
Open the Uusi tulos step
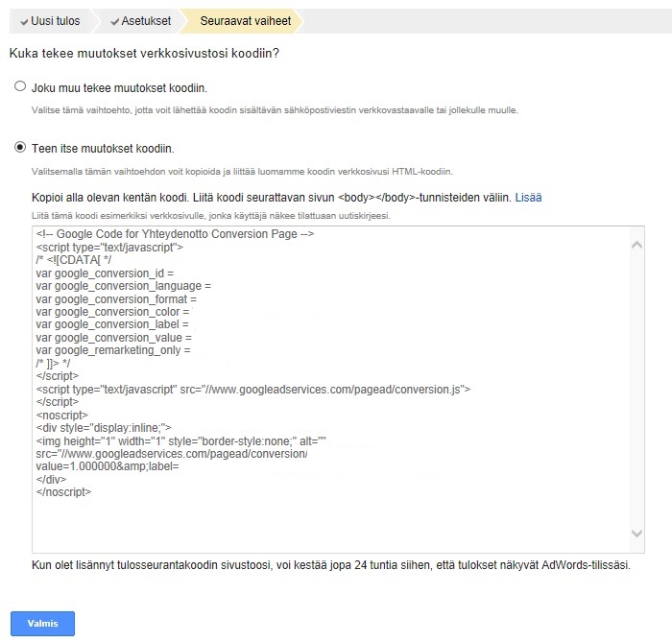(x=51, y=21)
